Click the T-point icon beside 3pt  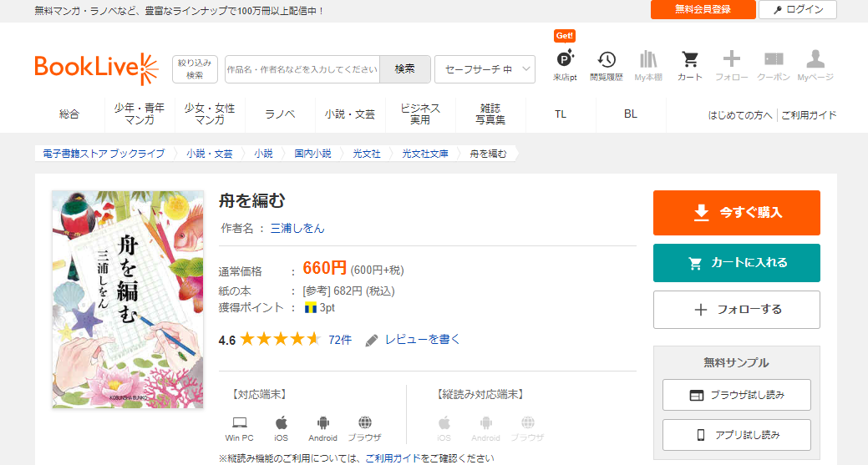(311, 308)
